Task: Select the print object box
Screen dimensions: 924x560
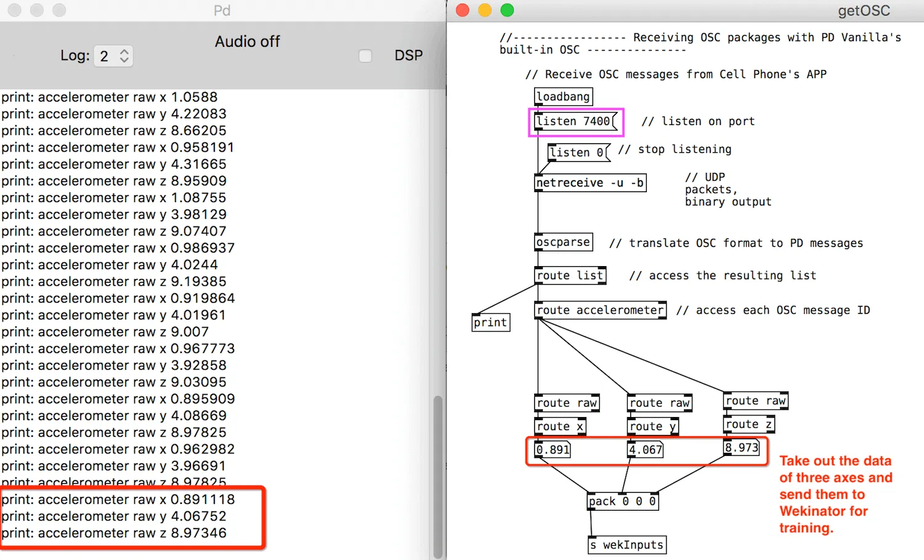Action: (490, 322)
